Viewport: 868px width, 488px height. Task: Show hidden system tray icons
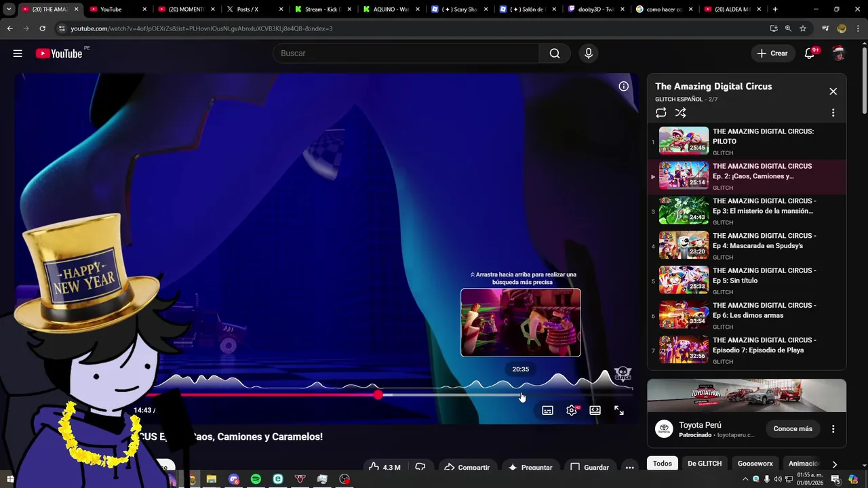(745, 479)
